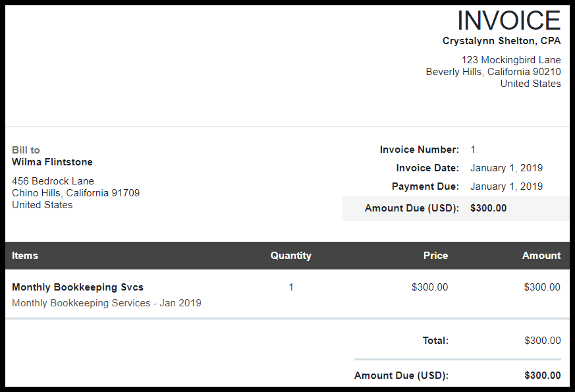Click the highlighted Amount Due $300.00 value
This screenshot has height=392, width=575.
tap(489, 208)
